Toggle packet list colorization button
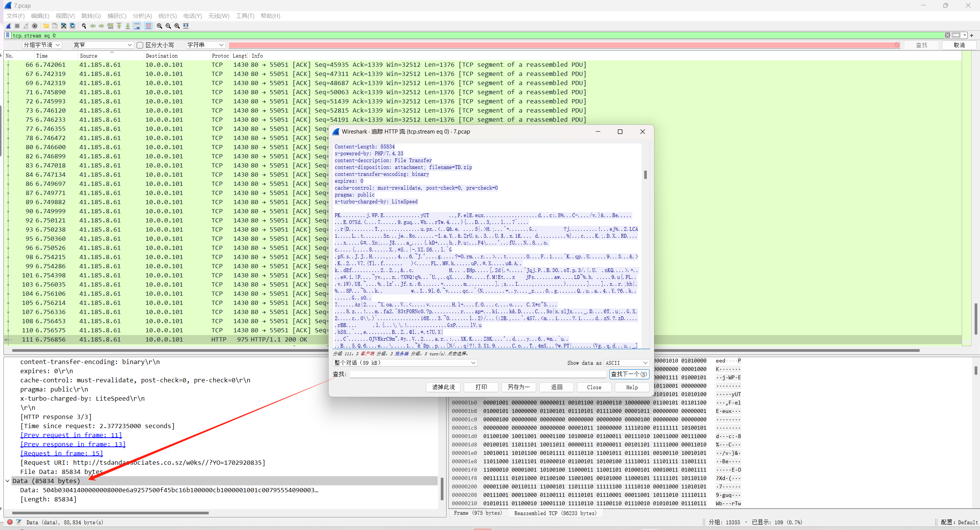The width and height of the screenshot is (980, 530). coord(148,26)
